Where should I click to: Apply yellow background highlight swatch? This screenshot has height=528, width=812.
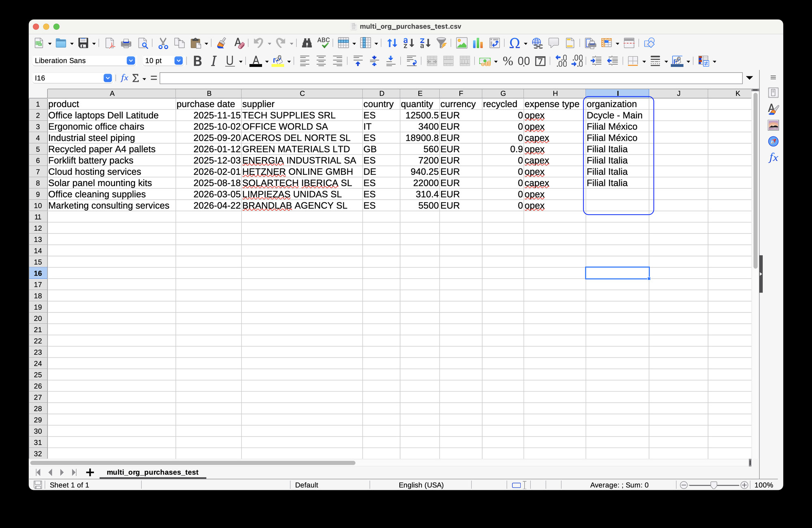[x=278, y=61]
